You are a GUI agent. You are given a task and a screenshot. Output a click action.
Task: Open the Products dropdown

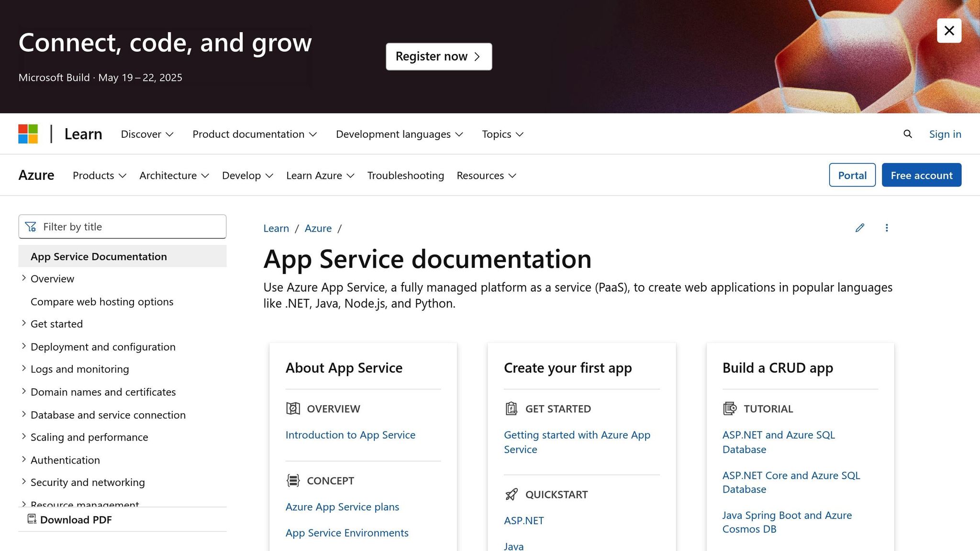coord(100,176)
